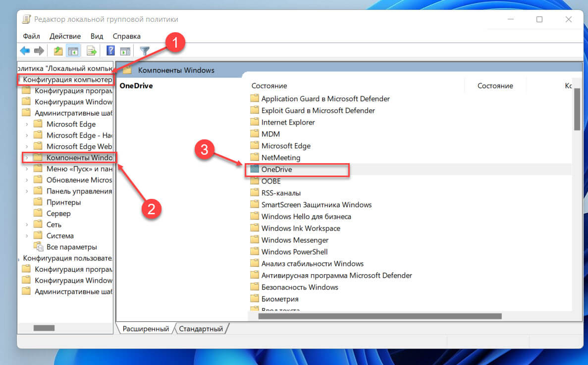Click the Application Guard folder icon
The height and width of the screenshot is (365, 588).
pos(255,98)
